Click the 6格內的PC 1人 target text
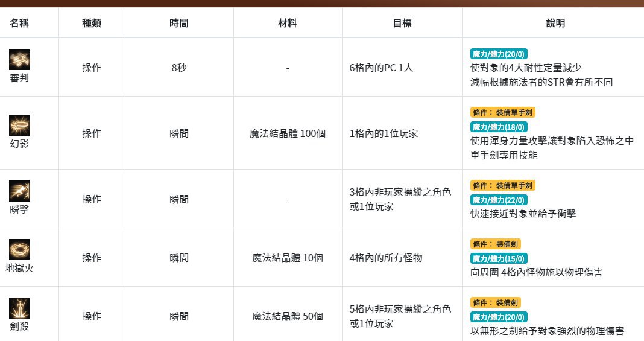This screenshot has height=341, width=644. (381, 68)
